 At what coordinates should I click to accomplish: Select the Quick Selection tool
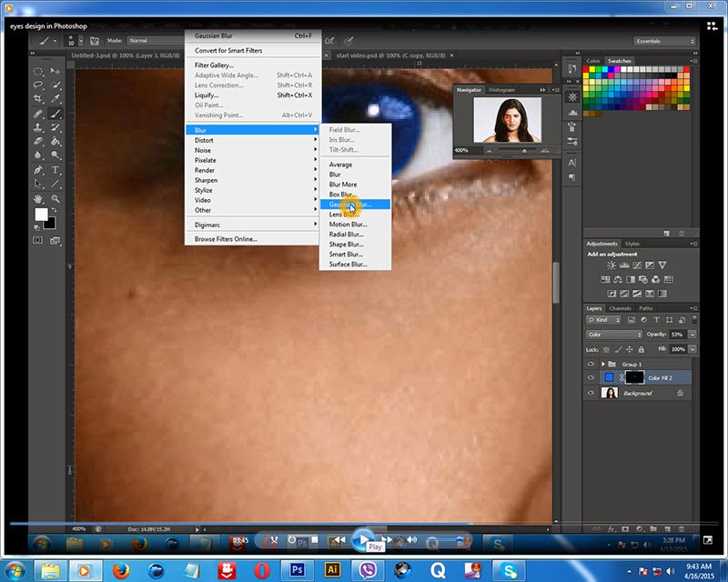(x=56, y=85)
